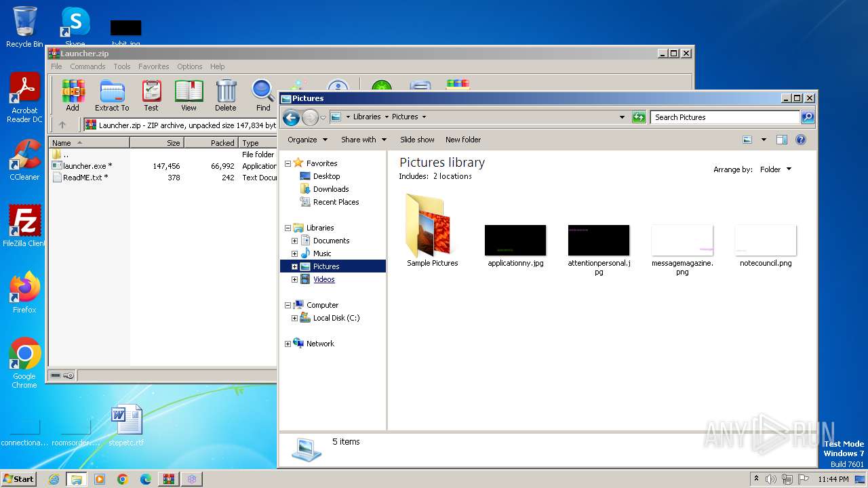Click the Start button
868x488 pixels.
18,479
